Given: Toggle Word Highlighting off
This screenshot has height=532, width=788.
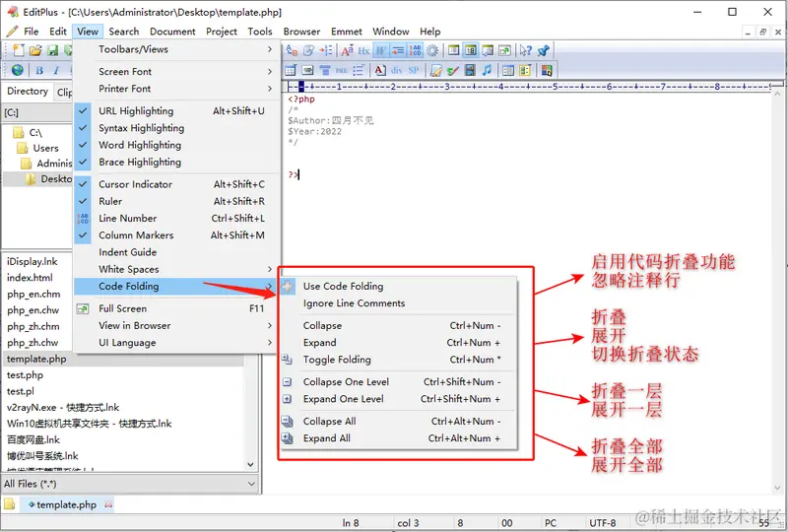Looking at the screenshot, I should 176,145.
